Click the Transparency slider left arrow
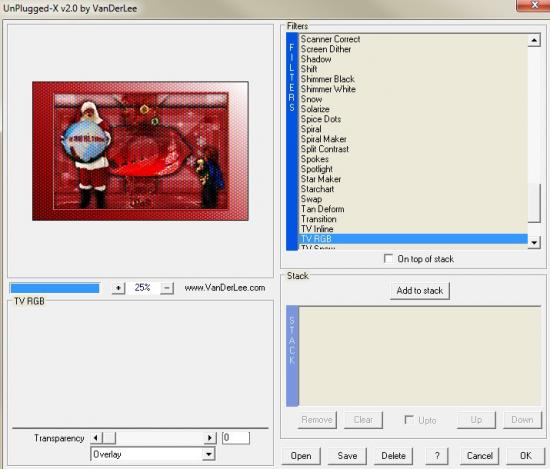 96,438
